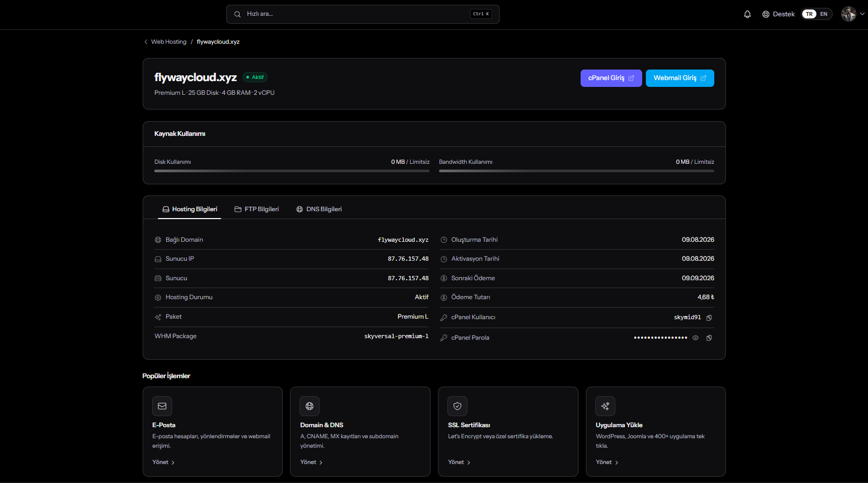The width and height of the screenshot is (868, 483).
Task: Click the skyversal-premium-l WHM Package value
Action: (396, 336)
